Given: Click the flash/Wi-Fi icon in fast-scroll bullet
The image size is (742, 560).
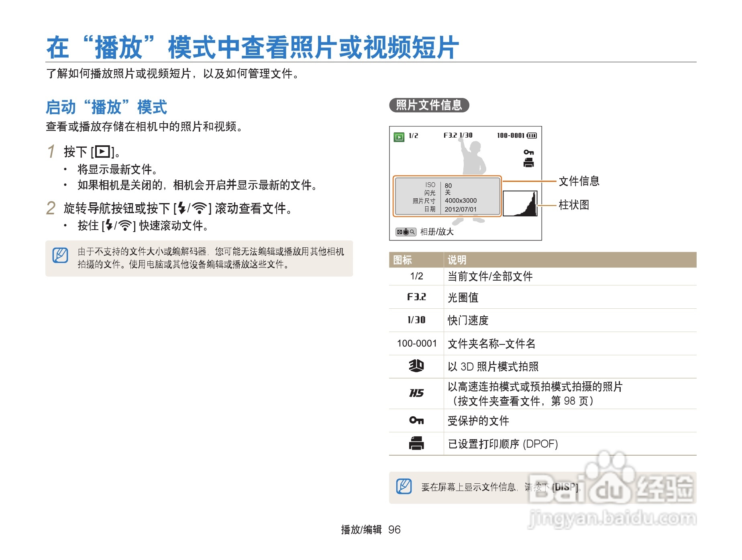Looking at the screenshot, I should [x=119, y=225].
